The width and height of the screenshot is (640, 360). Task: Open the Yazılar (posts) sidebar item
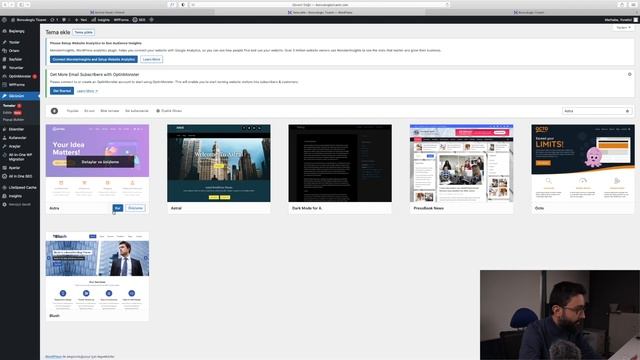pyautogui.click(x=14, y=42)
